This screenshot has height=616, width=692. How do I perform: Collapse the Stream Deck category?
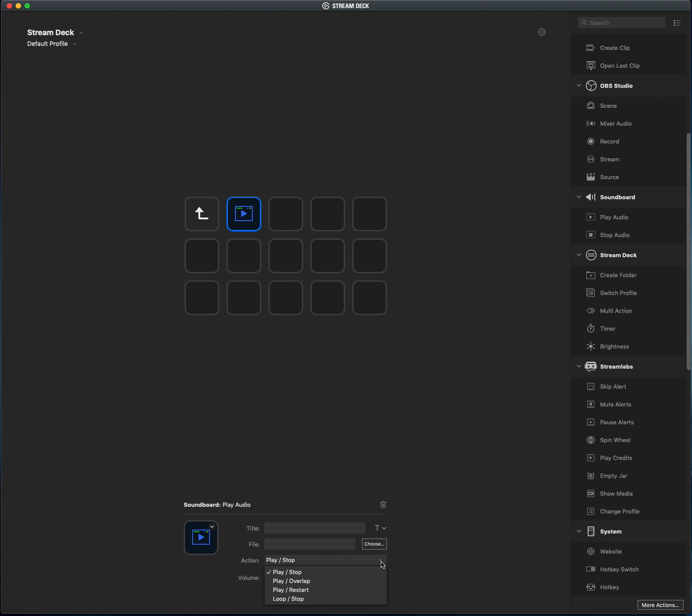[579, 255]
